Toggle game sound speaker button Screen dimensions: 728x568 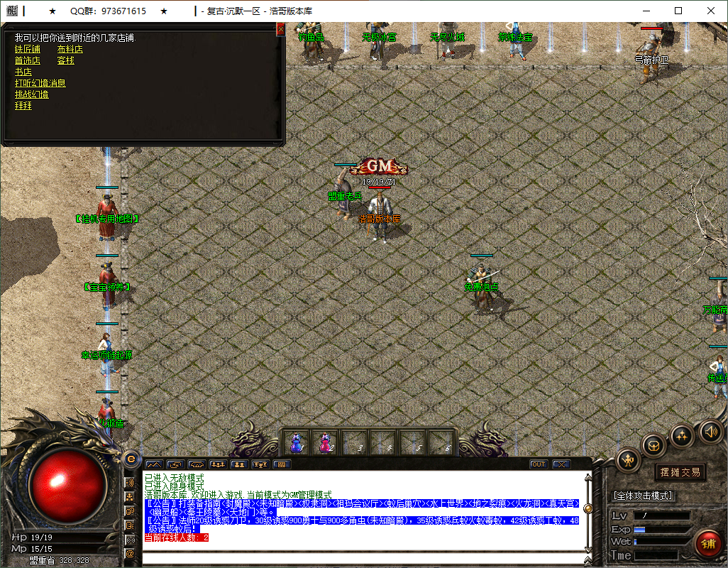pos(710,432)
